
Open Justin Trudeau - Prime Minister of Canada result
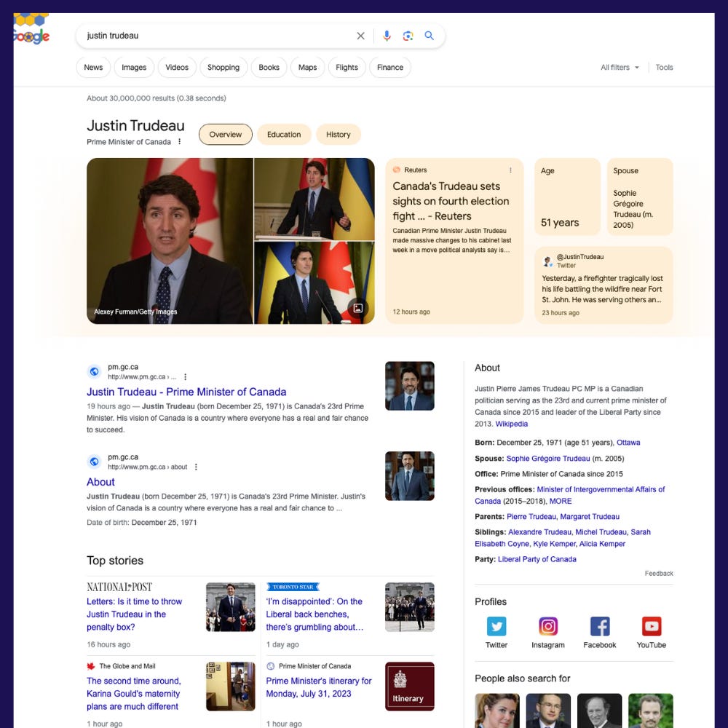pyautogui.click(x=186, y=392)
